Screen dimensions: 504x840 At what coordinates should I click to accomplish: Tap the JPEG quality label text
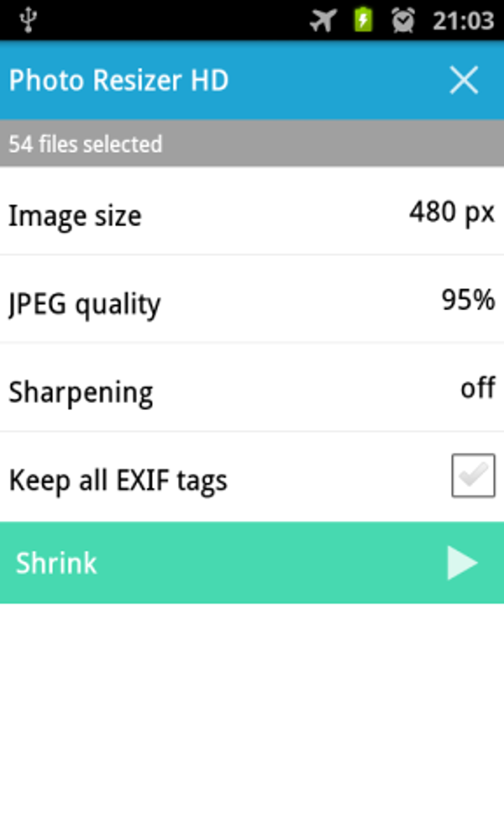[x=84, y=304]
